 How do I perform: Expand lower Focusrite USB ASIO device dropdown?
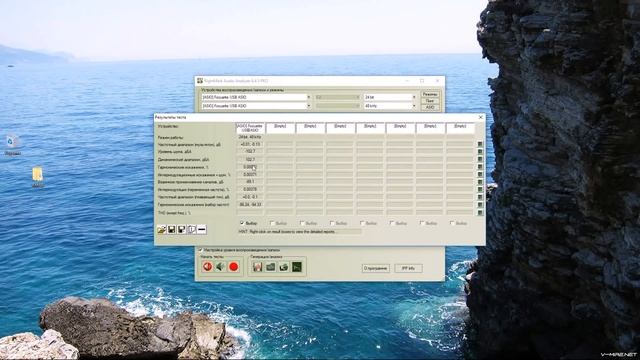309,106
